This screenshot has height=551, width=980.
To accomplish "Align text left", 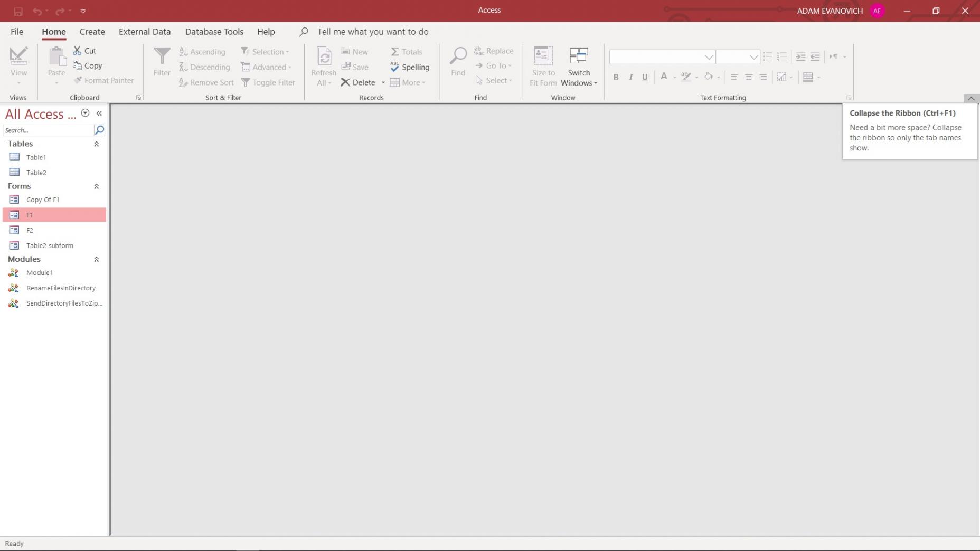I will pyautogui.click(x=734, y=77).
